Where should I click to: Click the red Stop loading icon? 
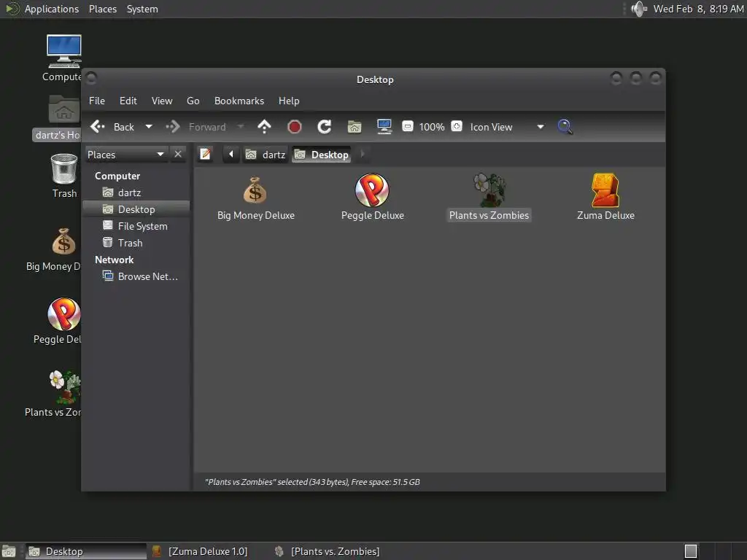coord(295,127)
